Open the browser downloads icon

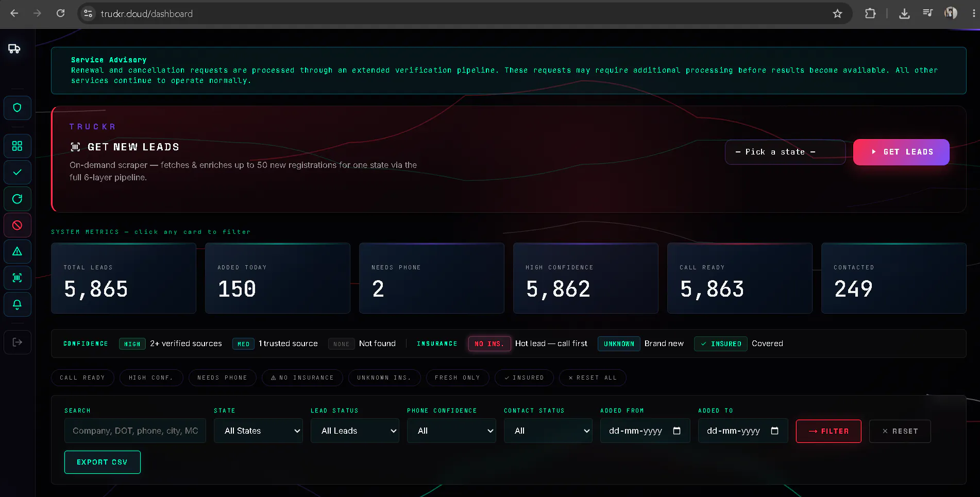pos(904,13)
